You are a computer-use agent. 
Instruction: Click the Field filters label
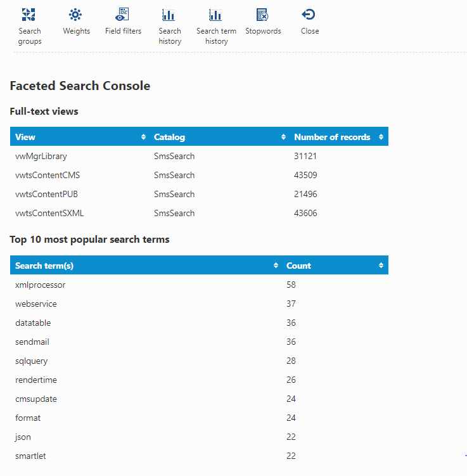click(123, 31)
